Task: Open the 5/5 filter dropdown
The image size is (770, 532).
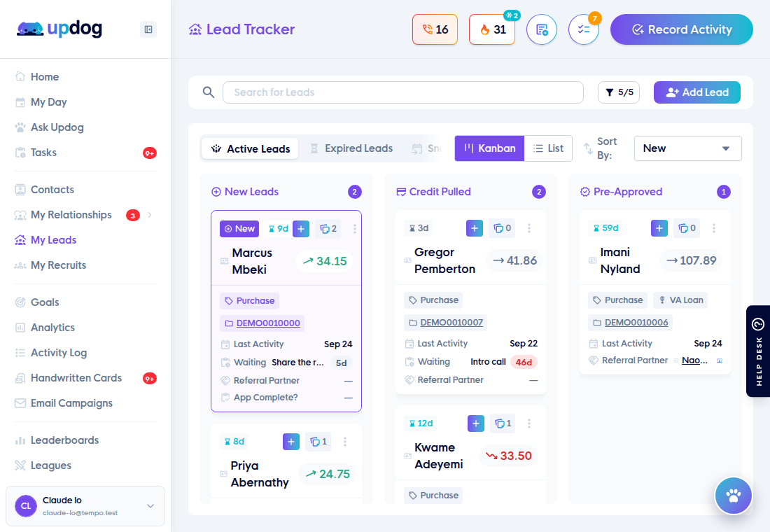Action: [619, 92]
